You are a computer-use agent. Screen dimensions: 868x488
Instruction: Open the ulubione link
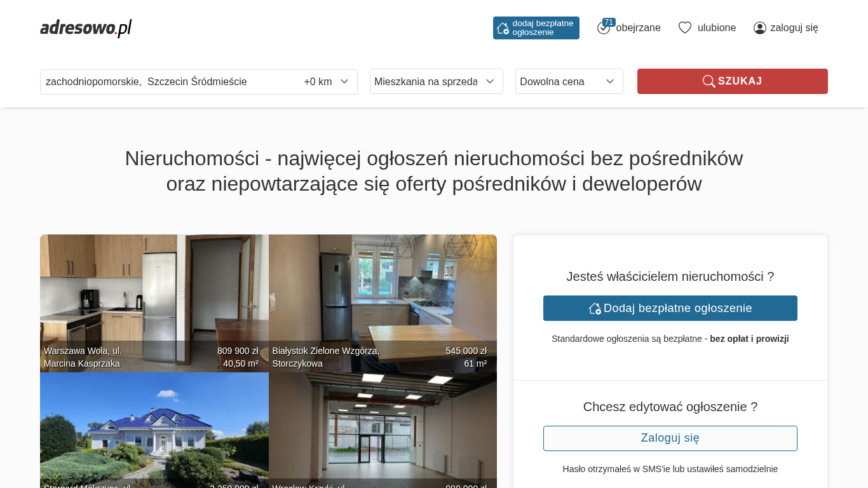(717, 28)
